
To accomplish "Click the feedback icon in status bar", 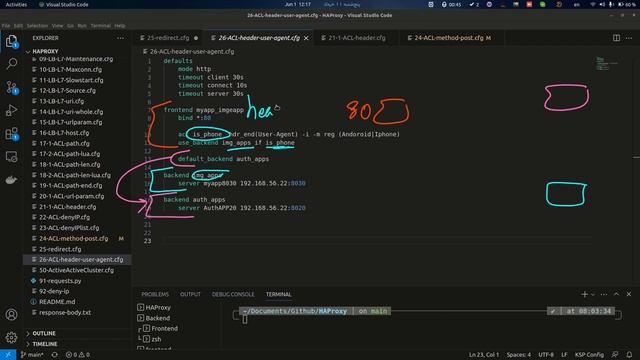I will point(615,355).
